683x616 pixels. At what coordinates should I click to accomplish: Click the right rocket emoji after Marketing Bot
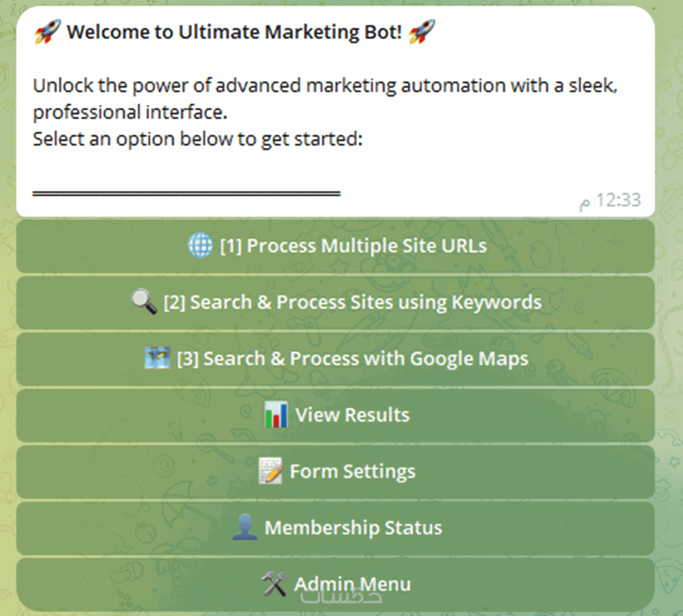(x=421, y=32)
